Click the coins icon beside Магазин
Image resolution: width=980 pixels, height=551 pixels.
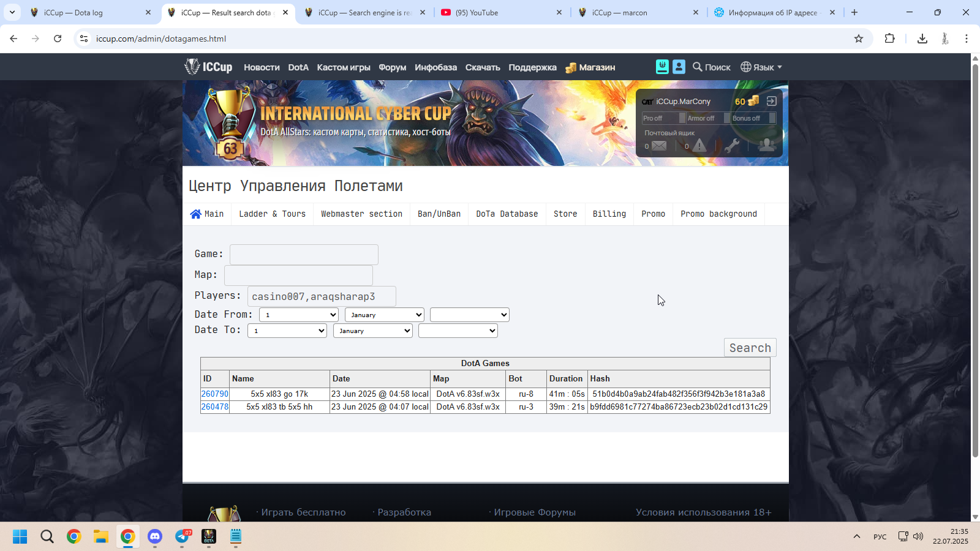click(570, 67)
